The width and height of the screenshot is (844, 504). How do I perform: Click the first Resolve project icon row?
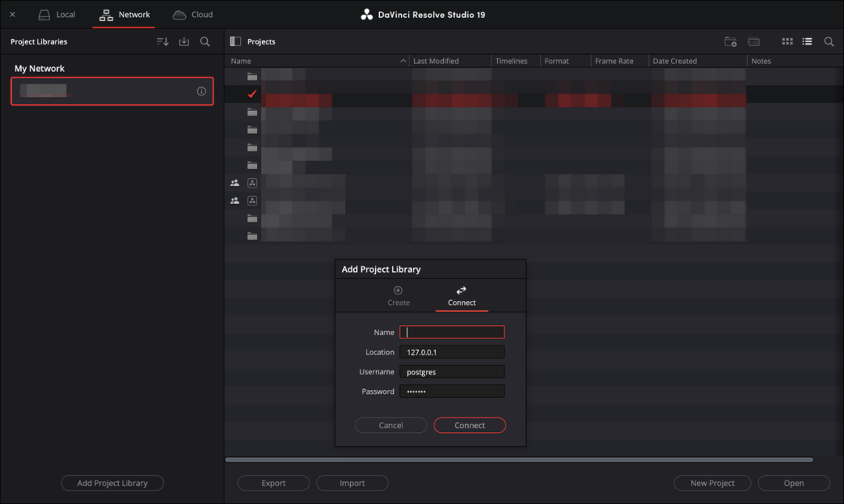[x=252, y=183]
